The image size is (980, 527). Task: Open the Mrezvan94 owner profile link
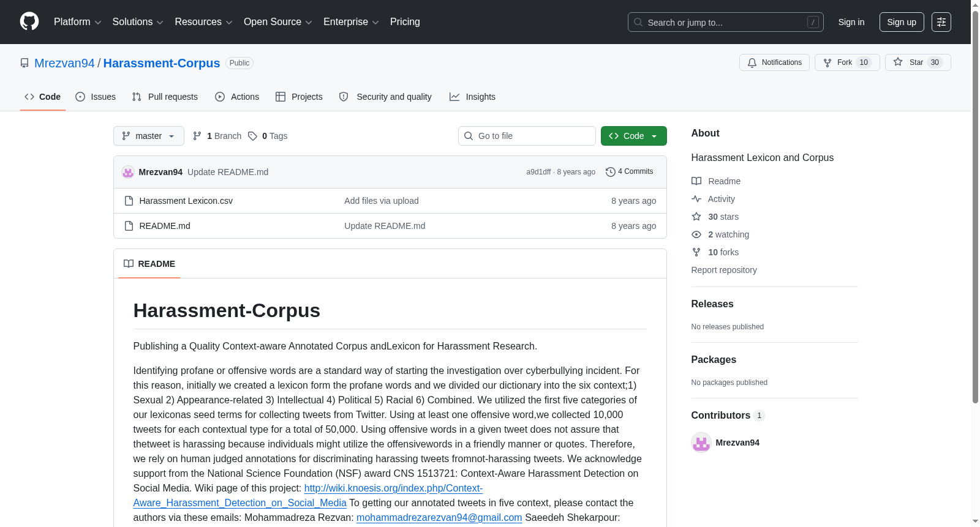click(x=64, y=63)
